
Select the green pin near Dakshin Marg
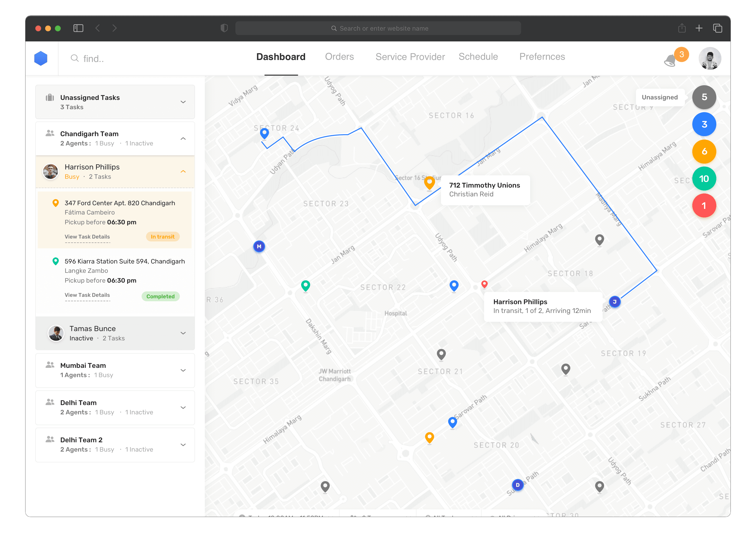(305, 286)
